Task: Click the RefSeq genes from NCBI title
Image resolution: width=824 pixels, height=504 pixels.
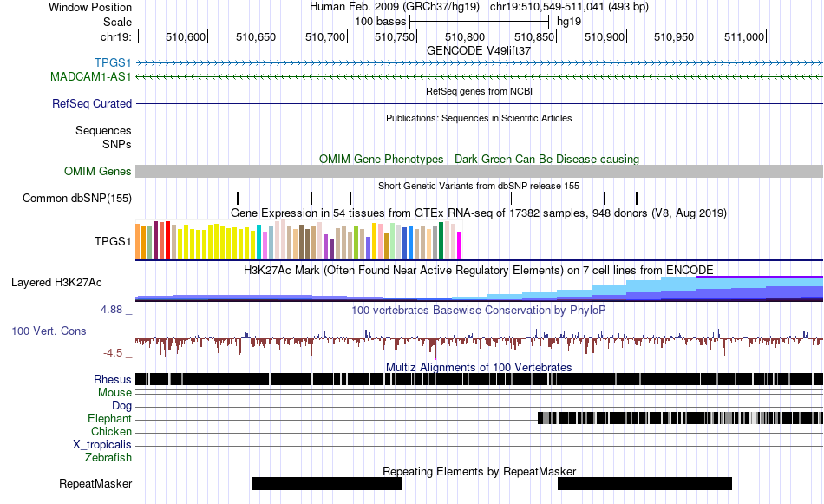Action: 479,91
